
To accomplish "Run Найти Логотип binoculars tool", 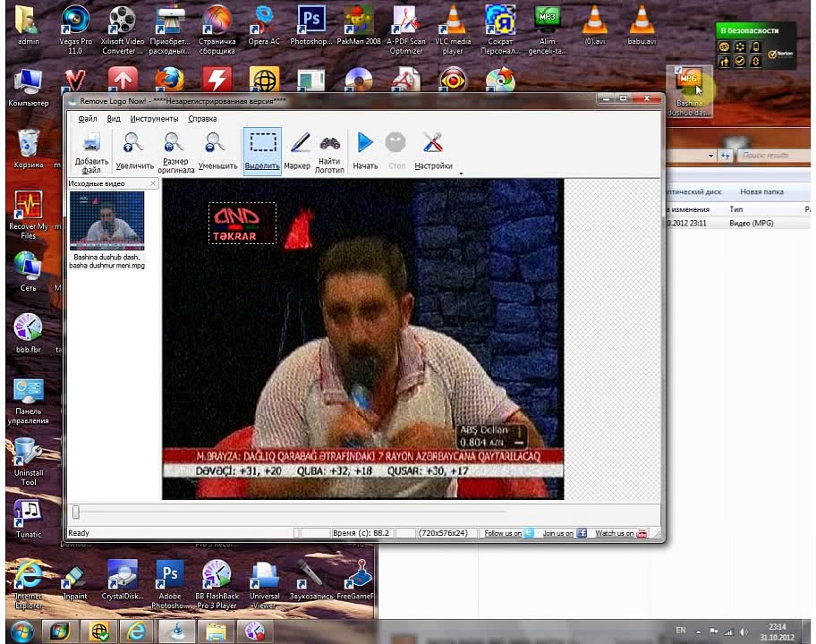I will coord(329,152).
